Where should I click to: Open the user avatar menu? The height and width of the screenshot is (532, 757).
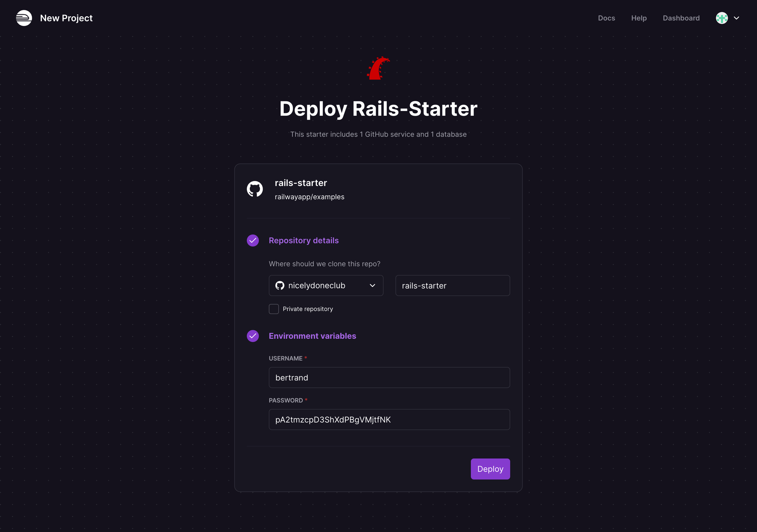tap(722, 18)
